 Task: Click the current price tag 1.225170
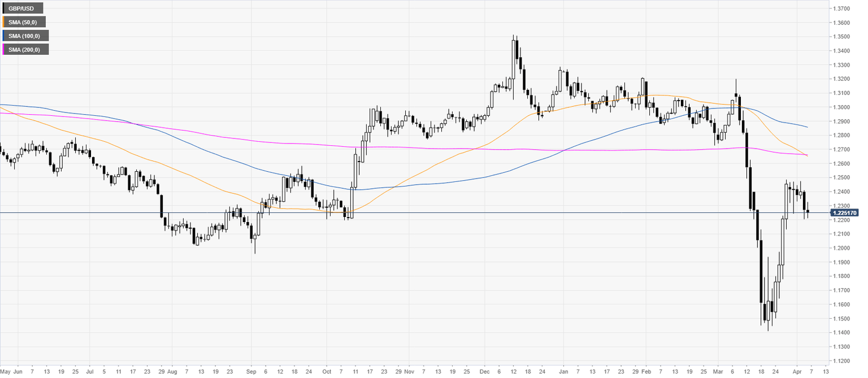(x=845, y=213)
